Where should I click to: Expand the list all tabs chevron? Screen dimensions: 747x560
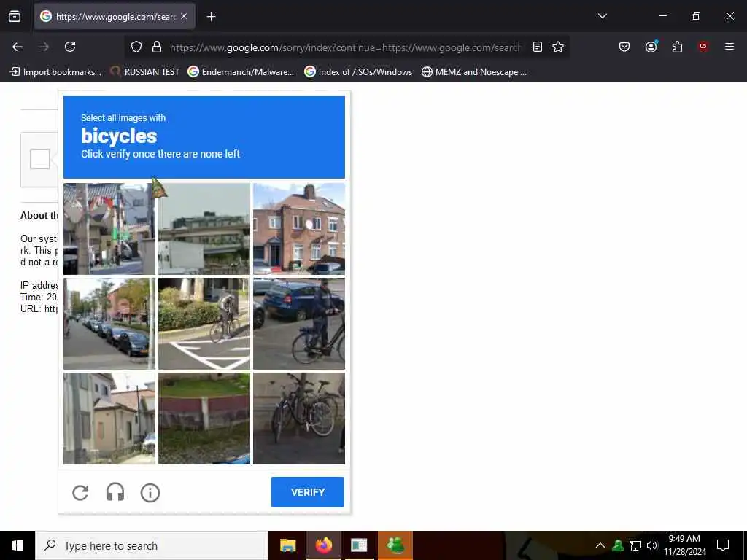coord(603,16)
